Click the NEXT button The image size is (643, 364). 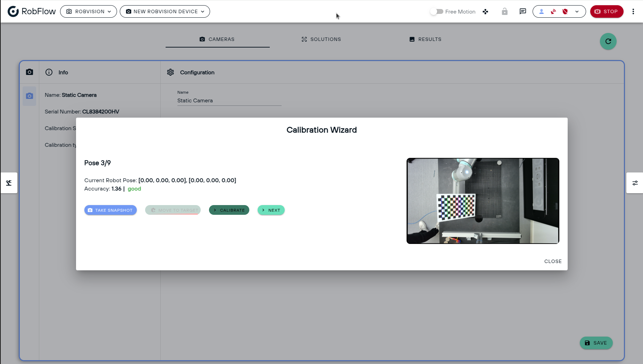(271, 210)
